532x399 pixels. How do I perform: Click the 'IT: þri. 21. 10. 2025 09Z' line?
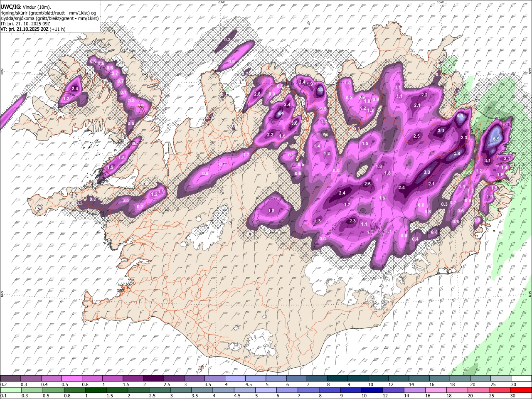[x=25, y=24]
